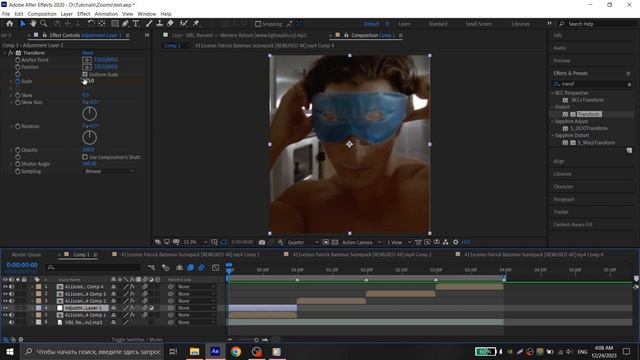Open the Quarter resolution dropdown
Viewport: 640px width, 360px height.
pyautogui.click(x=303, y=242)
